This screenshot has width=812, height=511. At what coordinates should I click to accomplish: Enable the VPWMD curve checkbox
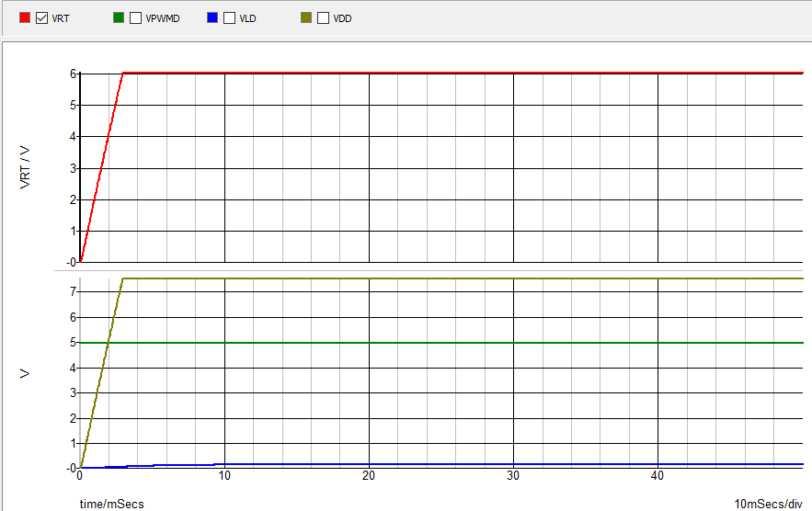click(x=136, y=18)
